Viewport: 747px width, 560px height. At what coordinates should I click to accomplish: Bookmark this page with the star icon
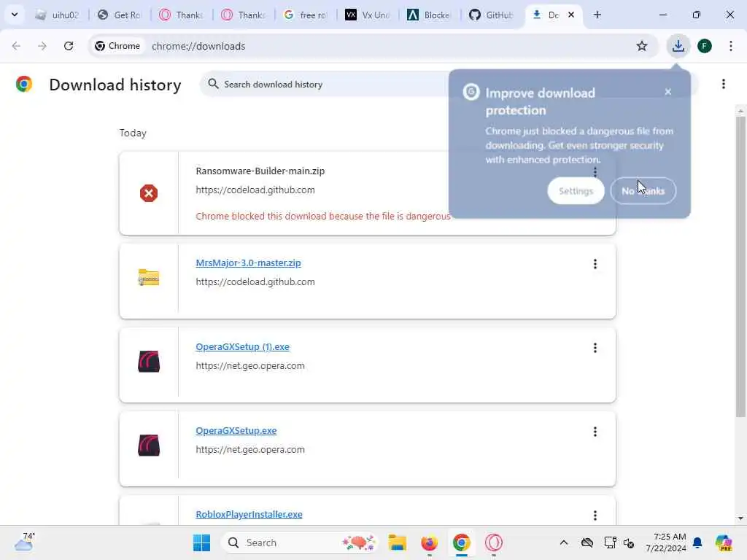click(x=642, y=46)
